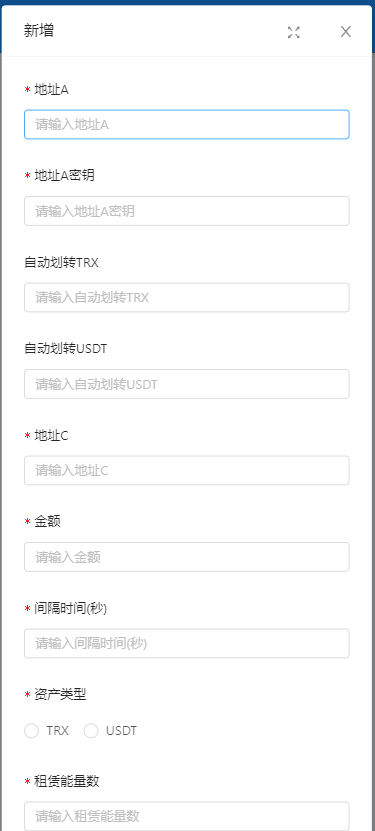Screen dimensions: 375x831
Task: Click the 租赁能量数 label text
Action: 66,781
